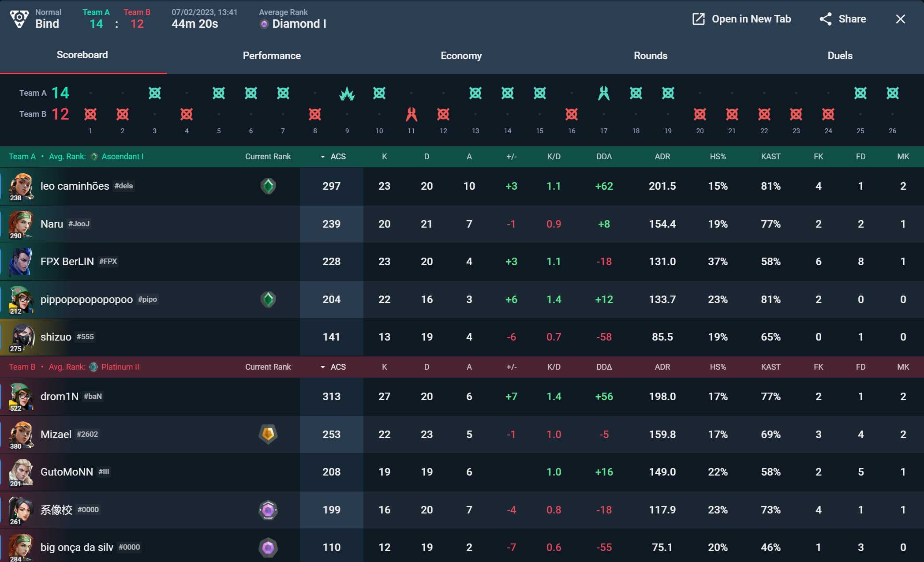Click round 5 Team A elimination icon
This screenshot has width=924, height=562.
point(219,93)
